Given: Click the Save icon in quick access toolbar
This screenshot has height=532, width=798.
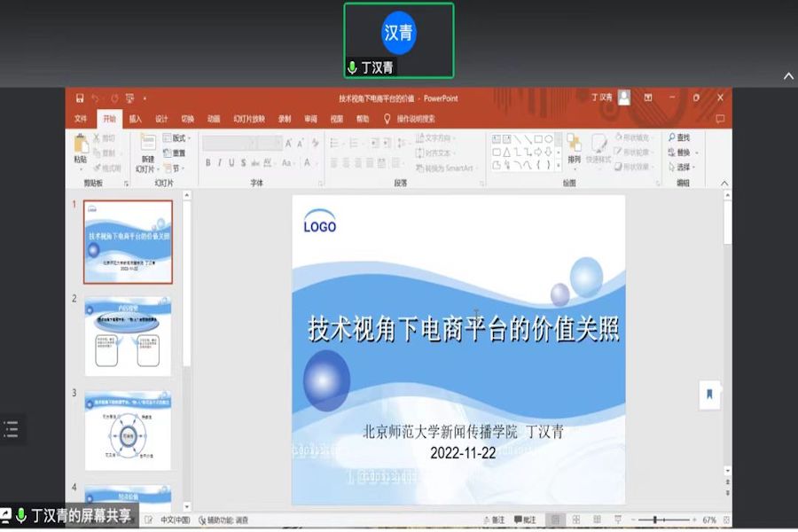Looking at the screenshot, I should [x=80, y=98].
